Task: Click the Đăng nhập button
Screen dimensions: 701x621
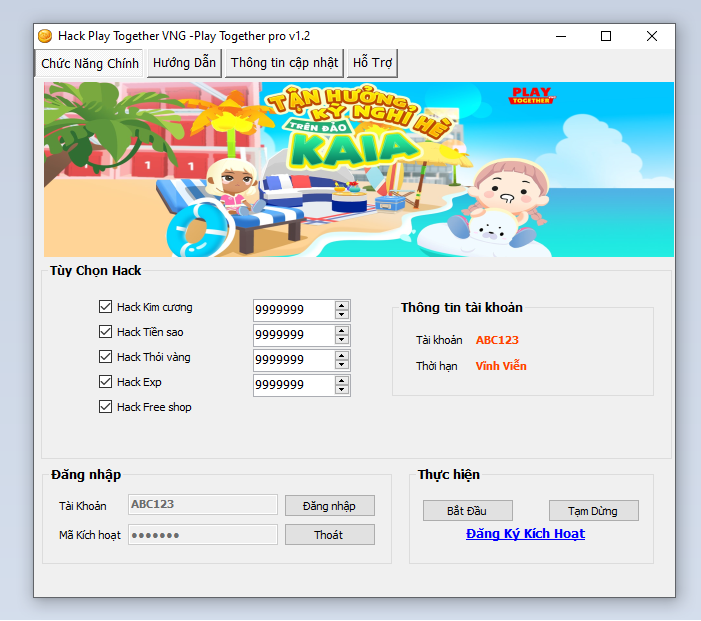Action: point(329,506)
